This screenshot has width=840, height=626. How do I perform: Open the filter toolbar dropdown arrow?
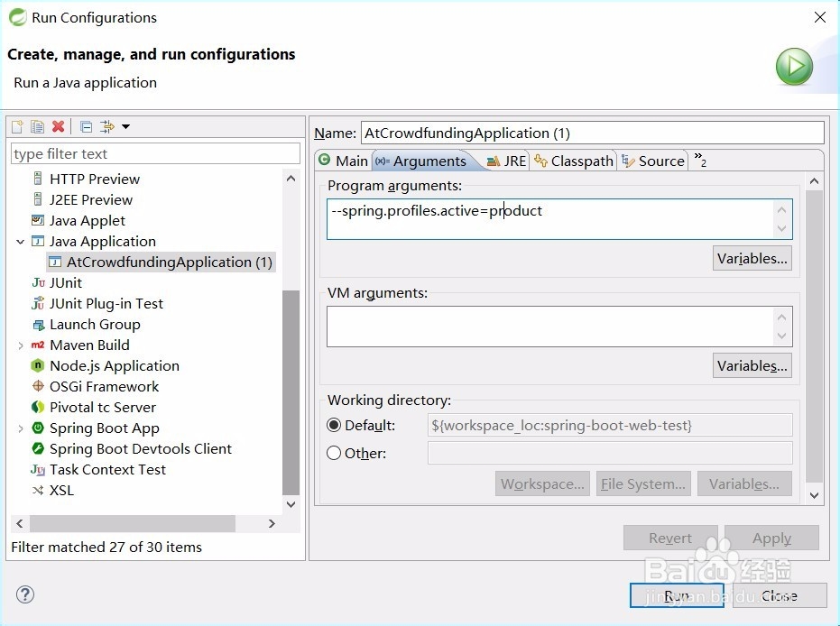[126, 126]
